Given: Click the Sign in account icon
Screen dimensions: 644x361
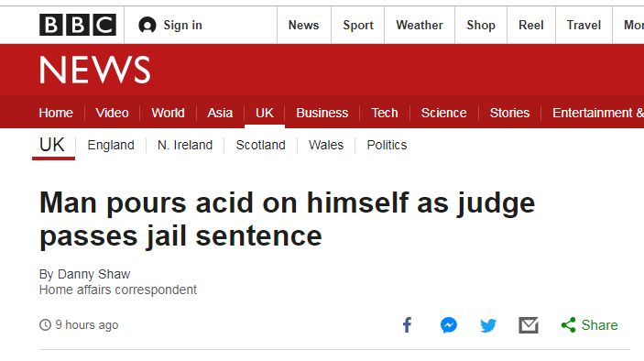Looking at the screenshot, I should click(x=147, y=25).
